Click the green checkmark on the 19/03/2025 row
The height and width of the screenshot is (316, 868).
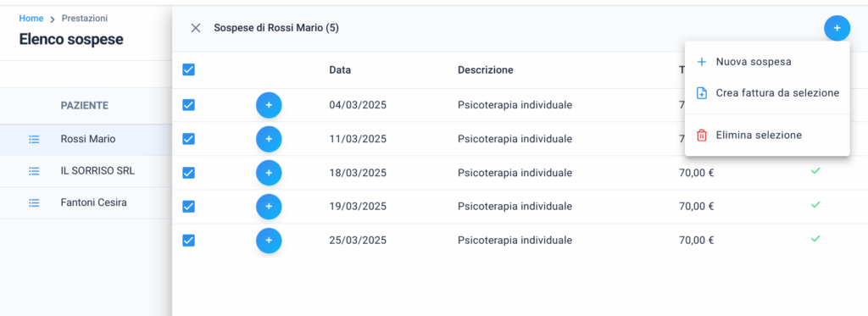815,205
